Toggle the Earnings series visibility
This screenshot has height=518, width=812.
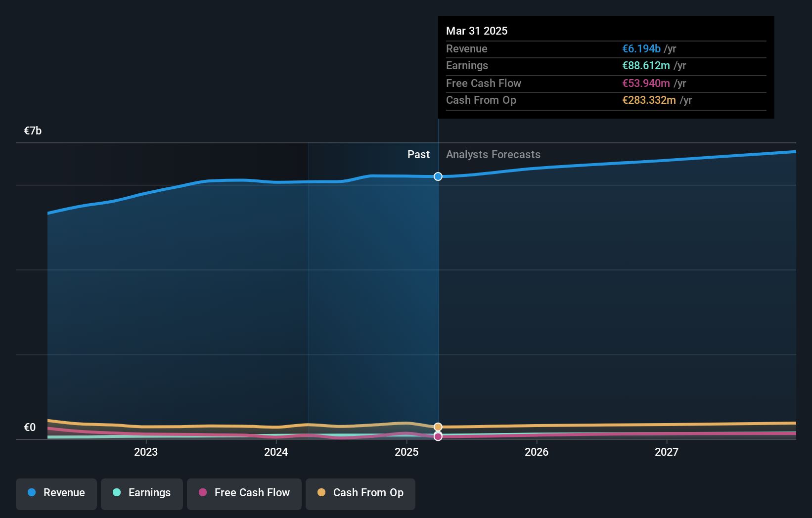coord(141,493)
